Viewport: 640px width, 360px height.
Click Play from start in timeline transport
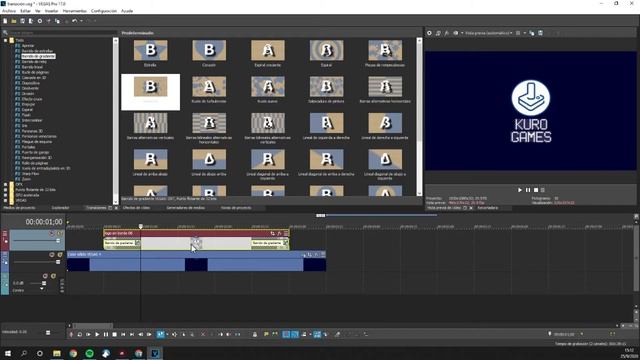coord(88,334)
